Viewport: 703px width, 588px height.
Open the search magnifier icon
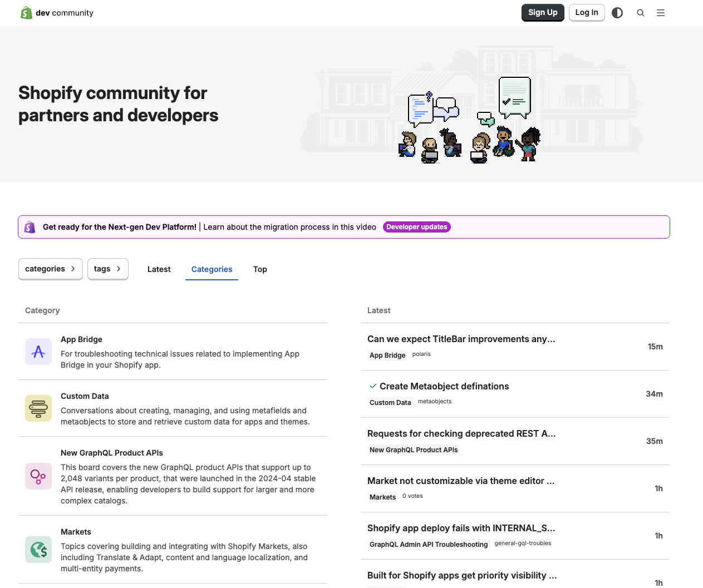pyautogui.click(x=641, y=13)
